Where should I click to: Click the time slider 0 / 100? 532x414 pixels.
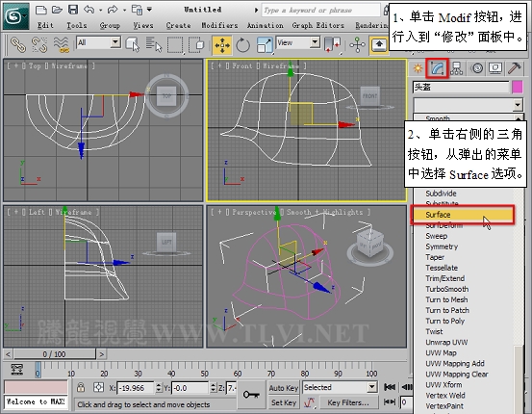point(54,354)
